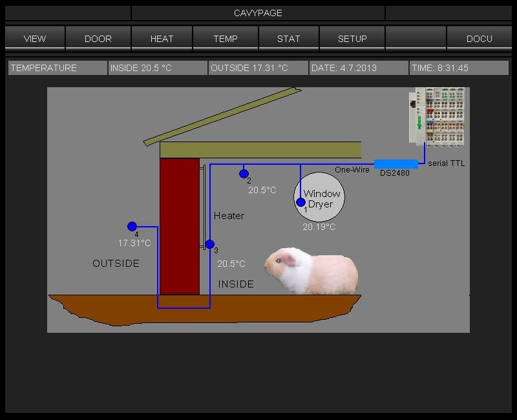Click sensor 3 dot near the heater
Screen dimensions: 517x420
209,244
